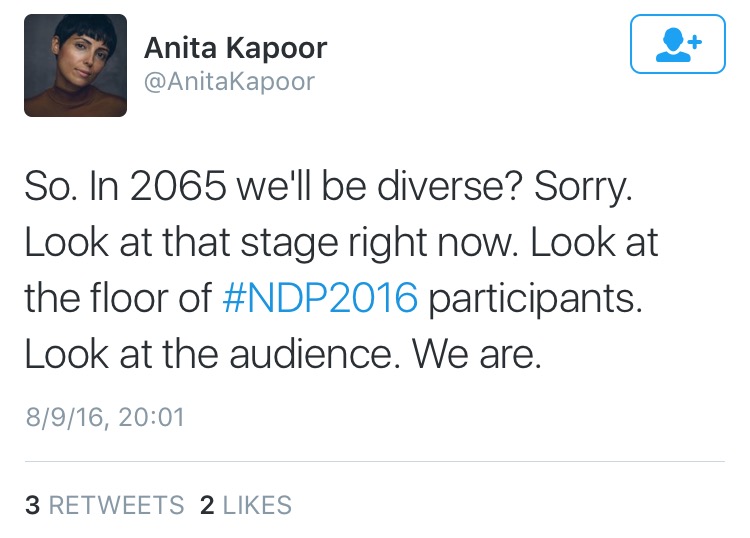Click the word RETWEETS
The width and height of the screenshot is (750, 538).
coord(116,505)
